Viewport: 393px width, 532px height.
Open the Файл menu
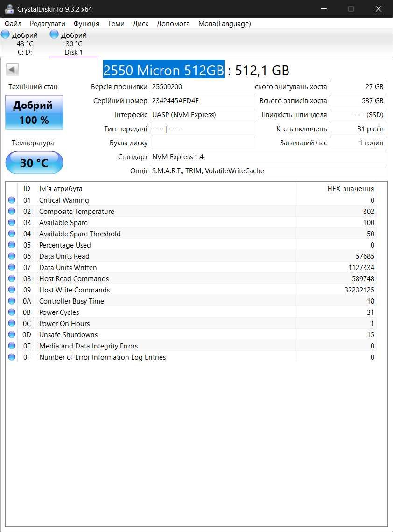(13, 24)
